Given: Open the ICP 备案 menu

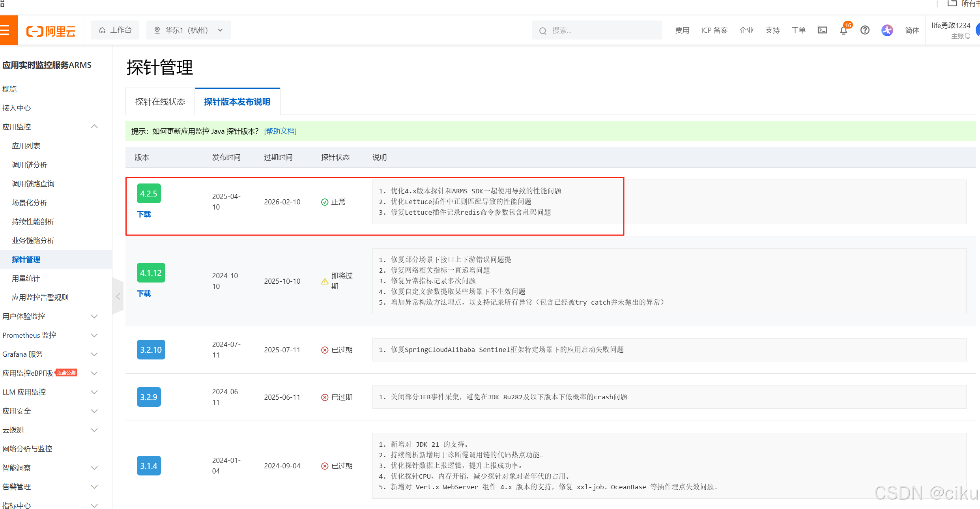Looking at the screenshot, I should pos(714,30).
